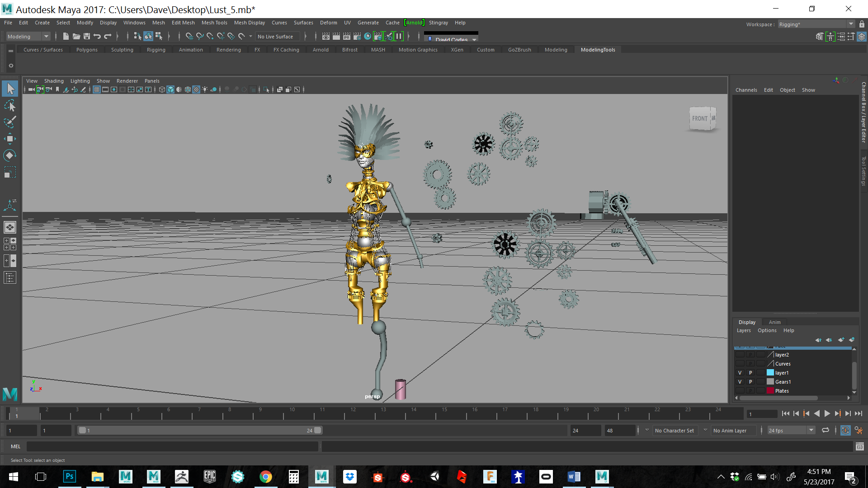Activate the Move tool
The image size is (868, 488).
(x=10, y=139)
